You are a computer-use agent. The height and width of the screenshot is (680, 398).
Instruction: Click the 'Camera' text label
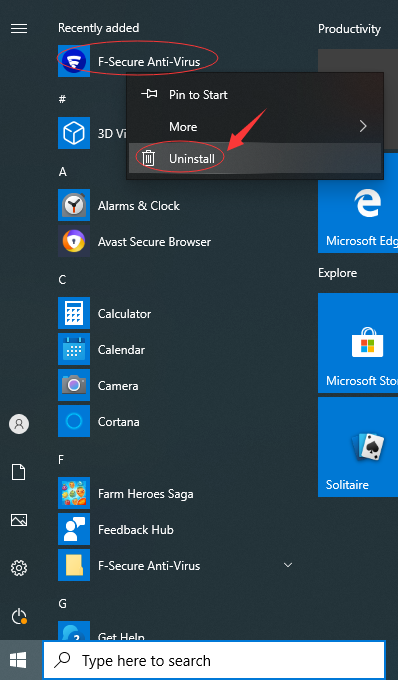click(118, 386)
